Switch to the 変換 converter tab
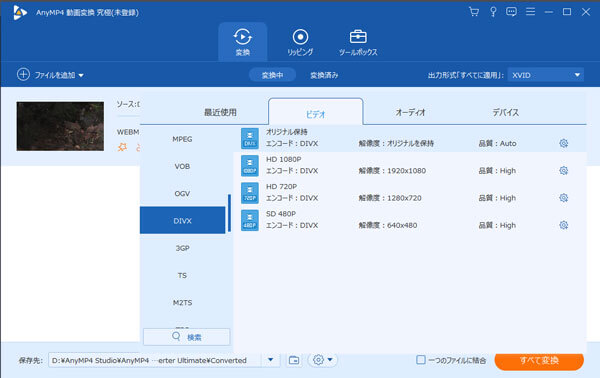Viewport: 600px width, 378px height. (x=243, y=42)
